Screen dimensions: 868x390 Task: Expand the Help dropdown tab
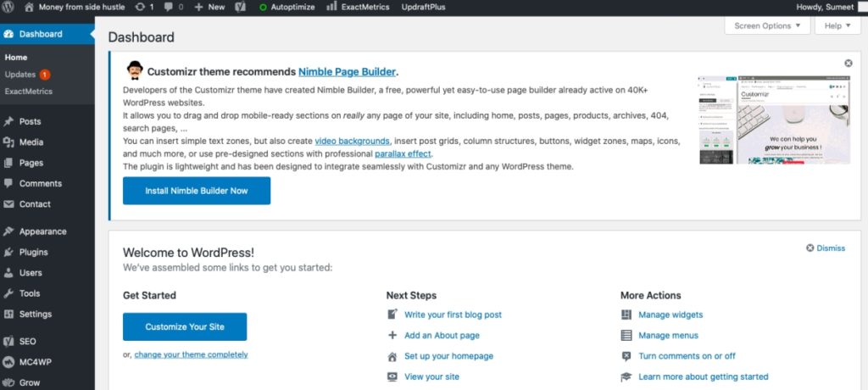point(837,25)
